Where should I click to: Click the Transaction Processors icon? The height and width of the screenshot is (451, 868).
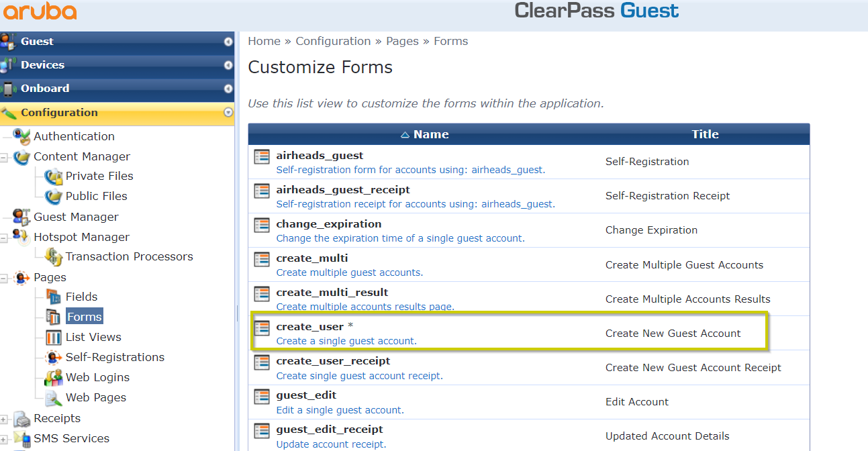pos(54,256)
